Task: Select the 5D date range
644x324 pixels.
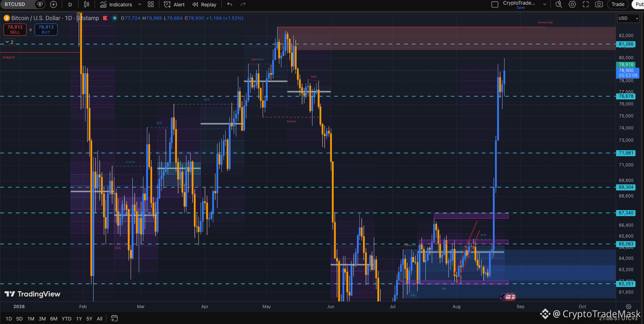Action: (20, 319)
